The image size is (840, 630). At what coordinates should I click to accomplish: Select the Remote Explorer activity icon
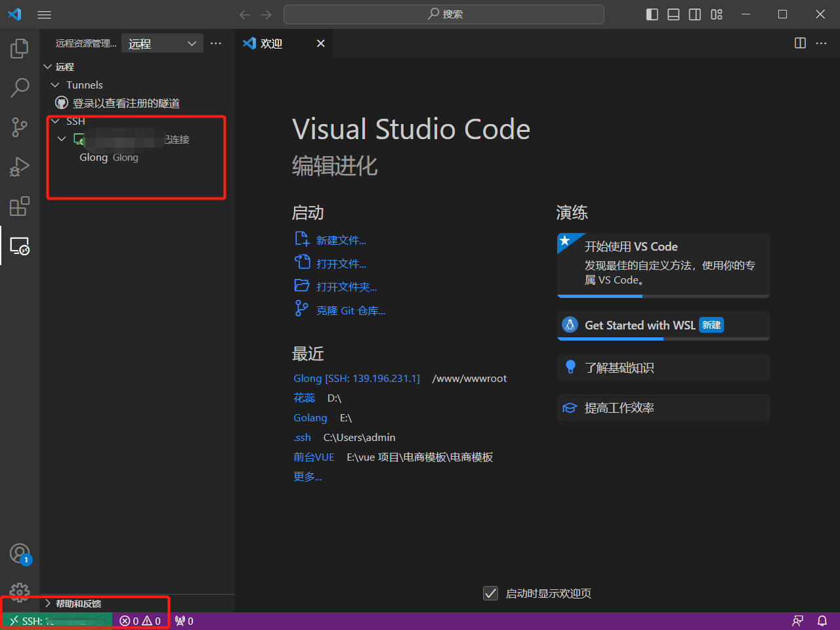click(x=20, y=246)
